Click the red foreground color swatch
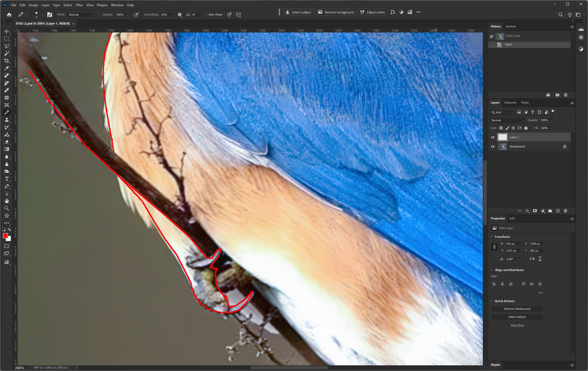 5,235
